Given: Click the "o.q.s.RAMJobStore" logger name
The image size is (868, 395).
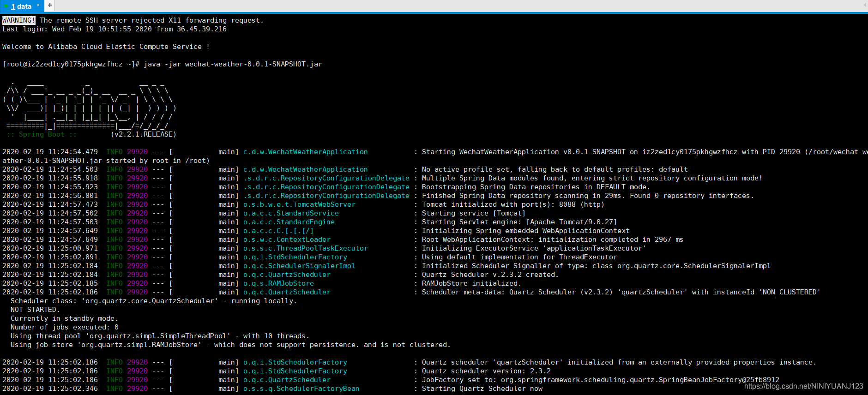Looking at the screenshot, I should coord(278,283).
